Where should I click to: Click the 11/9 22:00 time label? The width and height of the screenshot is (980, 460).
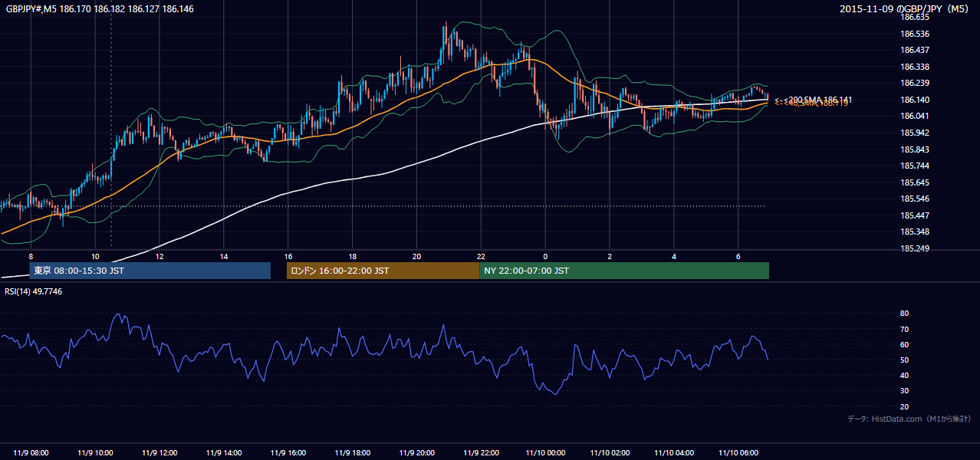click(x=482, y=452)
